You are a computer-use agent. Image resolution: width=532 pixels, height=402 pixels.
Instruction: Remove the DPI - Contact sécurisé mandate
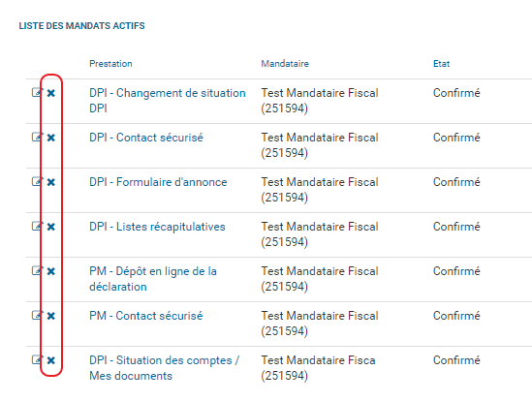pyautogui.click(x=51, y=138)
